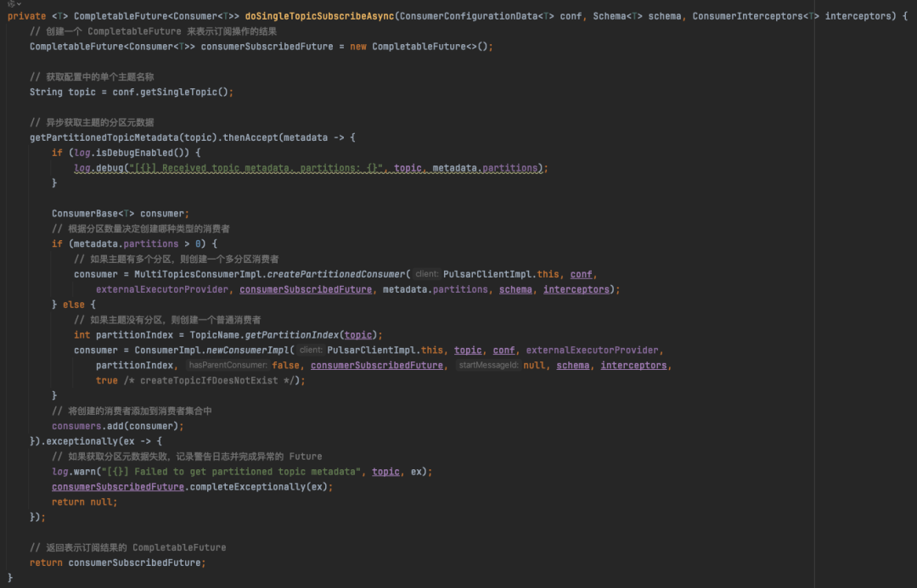Click the String type of topic declaration
This screenshot has height=588, width=917.
tap(46, 92)
